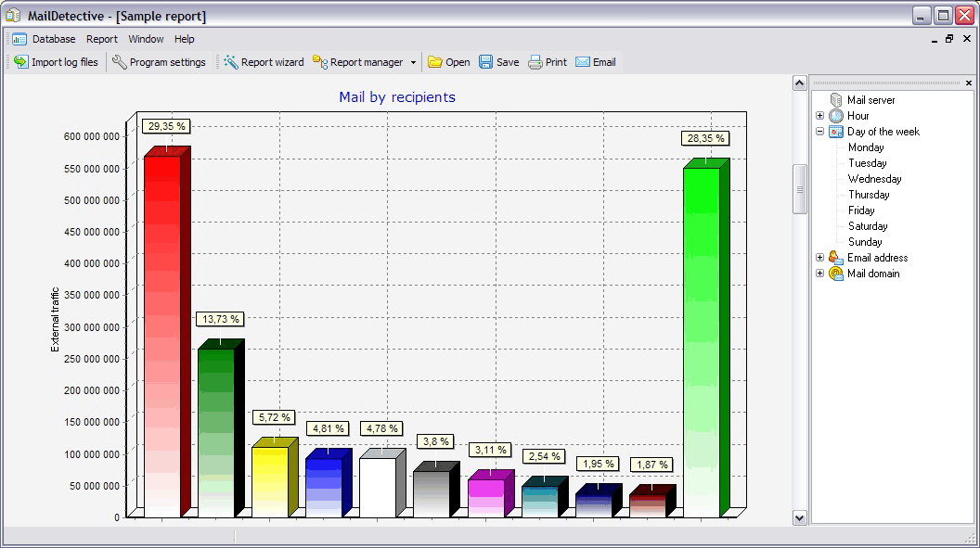The width and height of the screenshot is (980, 548).
Task: Expand the Hour tree node
Action: (820, 116)
